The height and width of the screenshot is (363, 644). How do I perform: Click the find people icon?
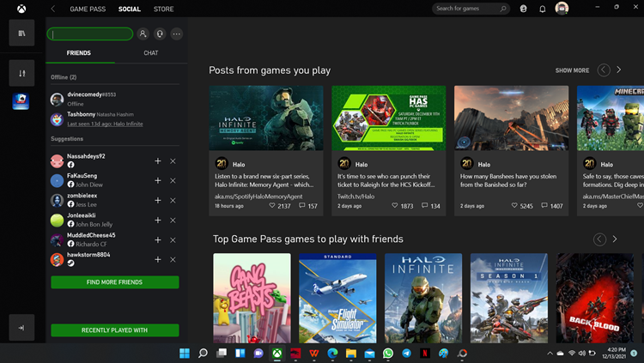(x=143, y=34)
